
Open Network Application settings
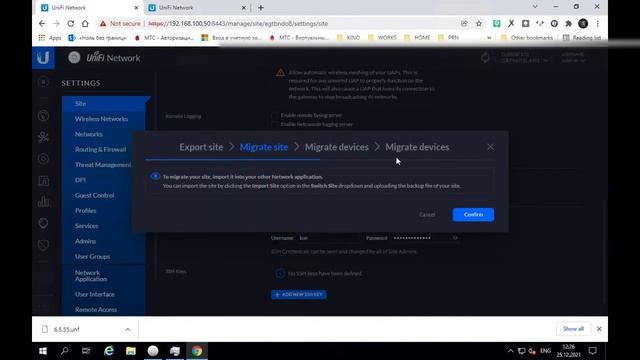(91, 276)
